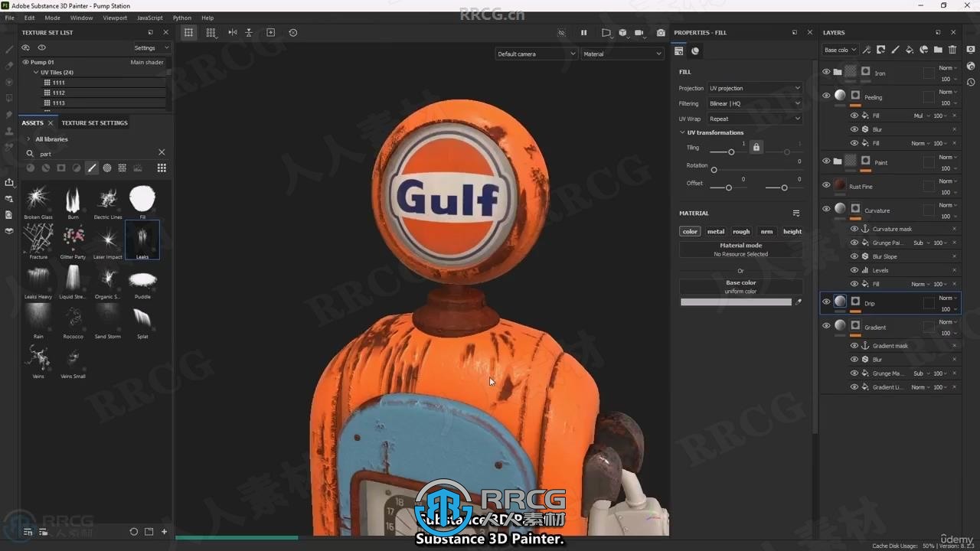Open the history panel icon on right dock
This screenshot has height=551, width=980.
click(971, 82)
